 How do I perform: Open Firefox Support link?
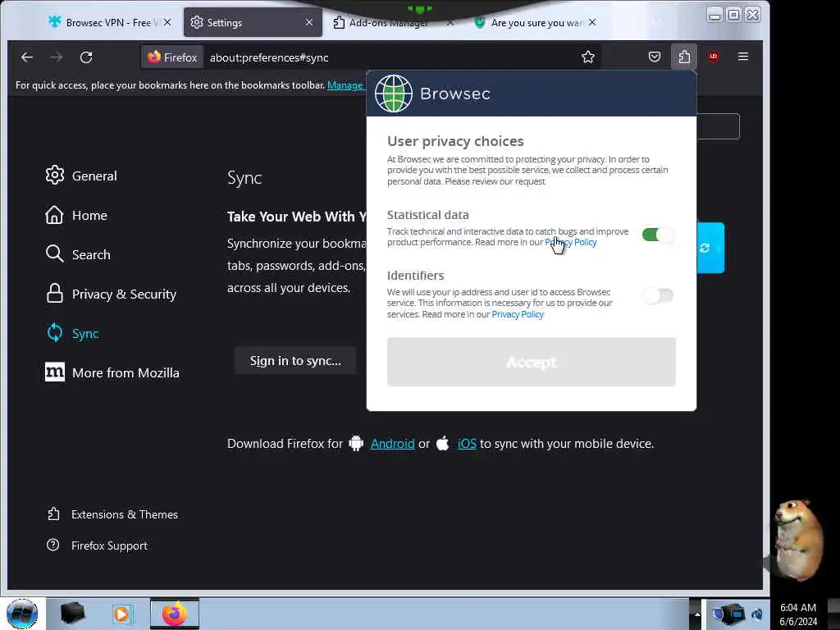coord(97,546)
